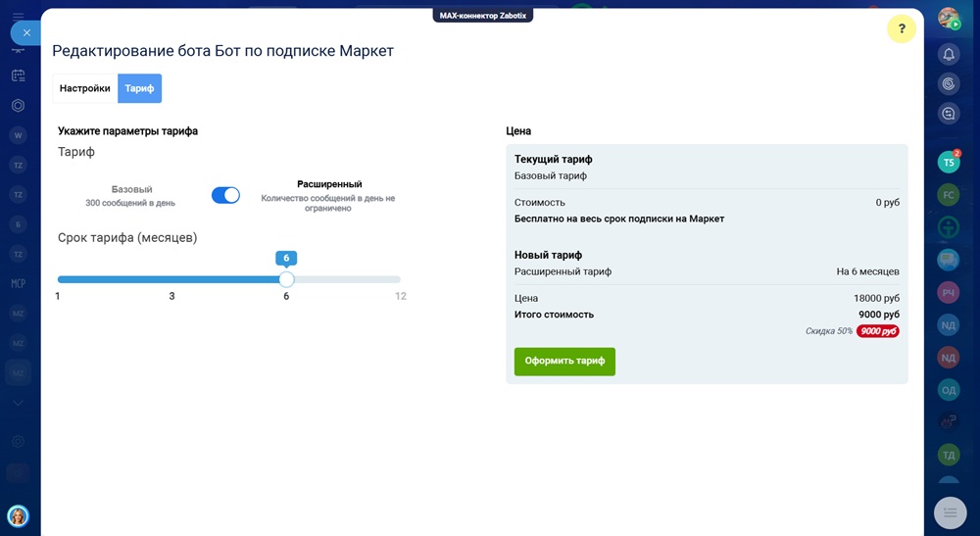Open the blue speech bubble chat icon
This screenshot has height=536, width=980.
948,260
